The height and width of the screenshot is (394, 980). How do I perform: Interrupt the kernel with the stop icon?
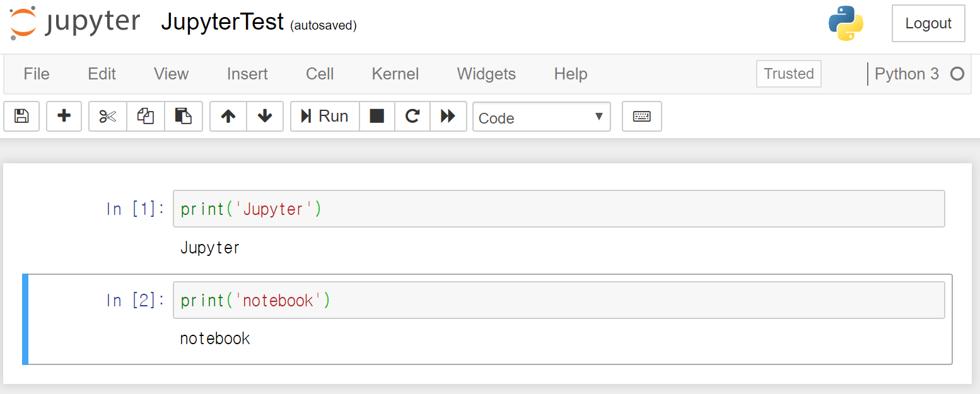377,116
